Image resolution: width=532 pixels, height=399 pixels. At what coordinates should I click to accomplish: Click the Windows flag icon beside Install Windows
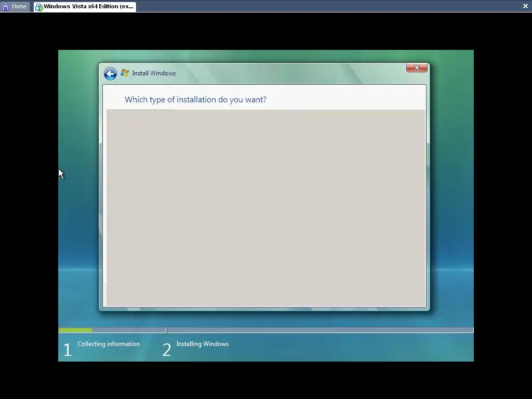pyautogui.click(x=125, y=73)
